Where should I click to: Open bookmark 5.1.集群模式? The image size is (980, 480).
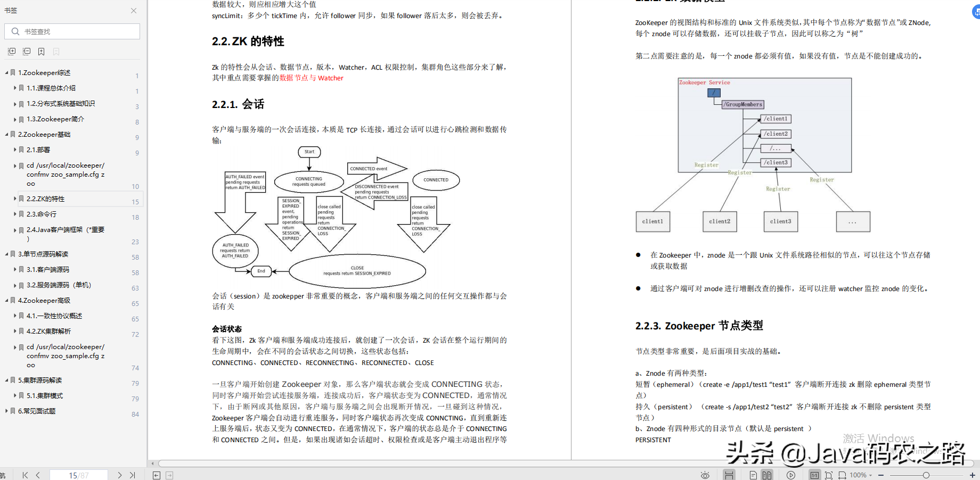[x=45, y=395]
